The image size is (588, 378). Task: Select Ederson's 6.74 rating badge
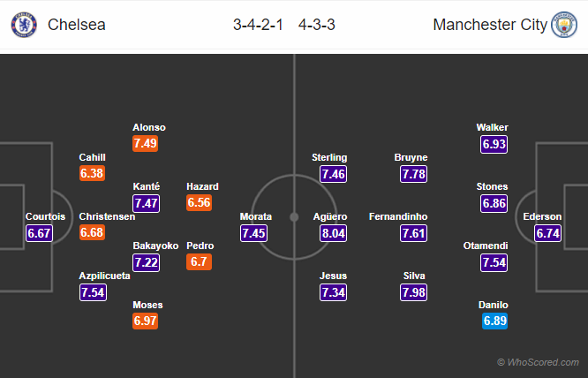tap(548, 233)
